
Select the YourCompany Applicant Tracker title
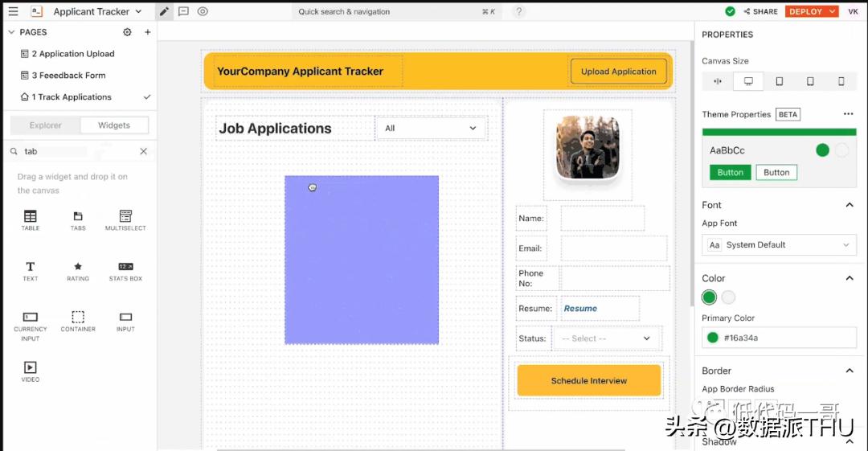pos(300,71)
